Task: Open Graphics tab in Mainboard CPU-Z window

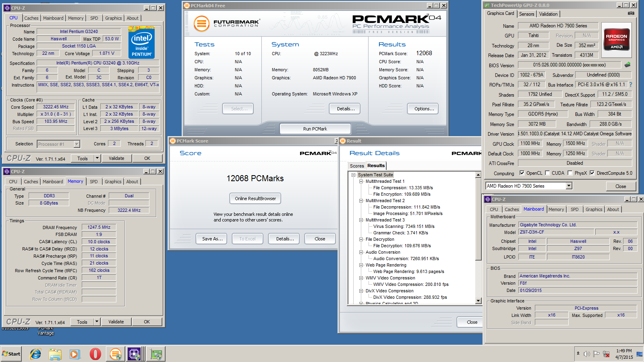Action: pyautogui.click(x=594, y=209)
